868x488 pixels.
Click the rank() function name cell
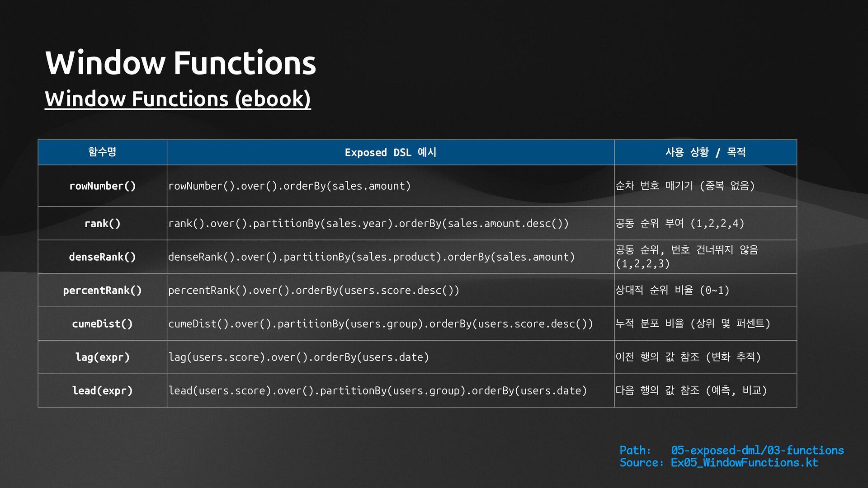[102, 223]
